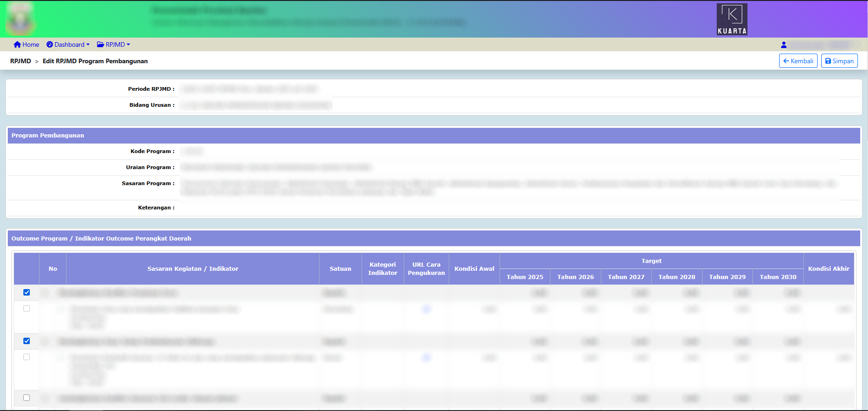Click the Kembali button
Image resolution: width=868 pixels, height=411 pixels.
click(798, 61)
